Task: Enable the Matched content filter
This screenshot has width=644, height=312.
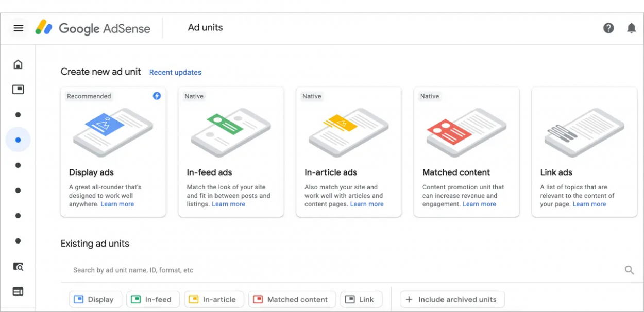Action: tap(292, 299)
